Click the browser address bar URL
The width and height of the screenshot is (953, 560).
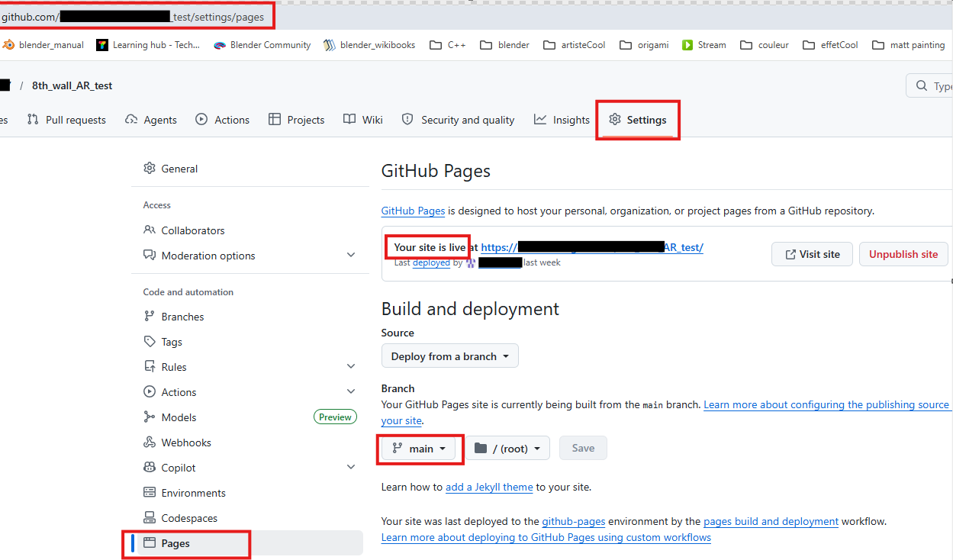point(133,16)
